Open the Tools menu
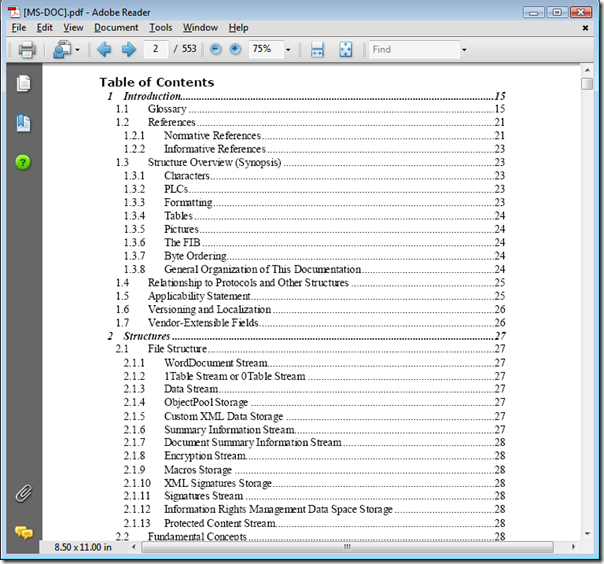The height and width of the screenshot is (564, 604). (x=160, y=28)
